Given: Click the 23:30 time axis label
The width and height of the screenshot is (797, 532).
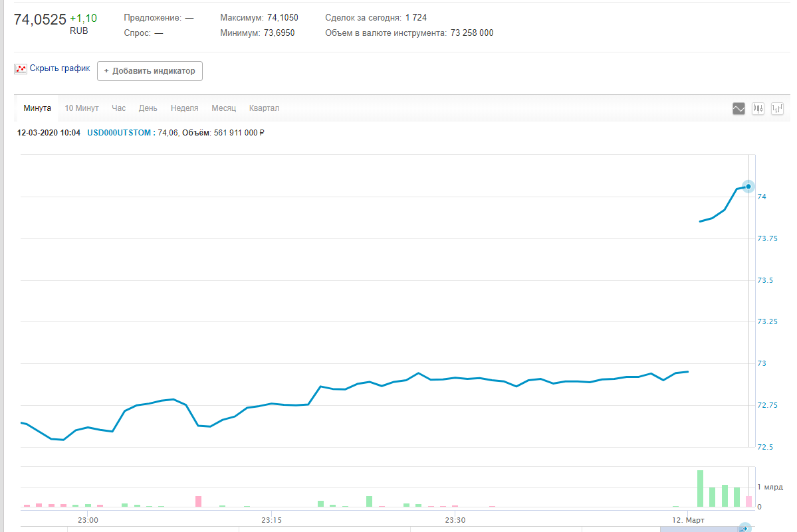Looking at the screenshot, I should click(x=455, y=520).
